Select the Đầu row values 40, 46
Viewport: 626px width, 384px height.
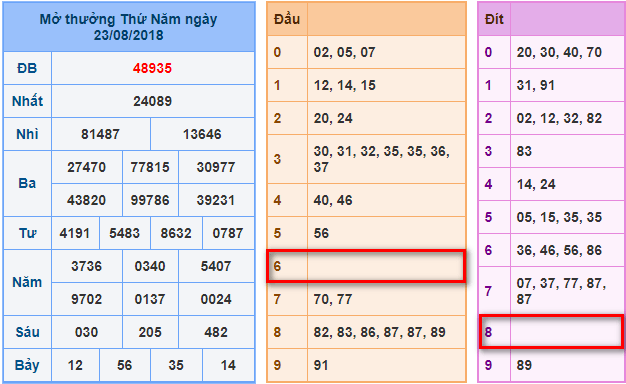pos(333,200)
